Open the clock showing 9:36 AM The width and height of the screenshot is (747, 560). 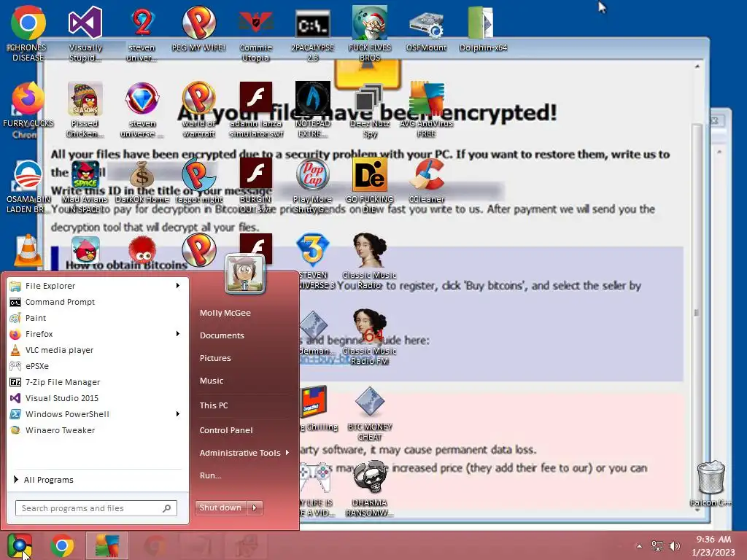click(x=713, y=545)
